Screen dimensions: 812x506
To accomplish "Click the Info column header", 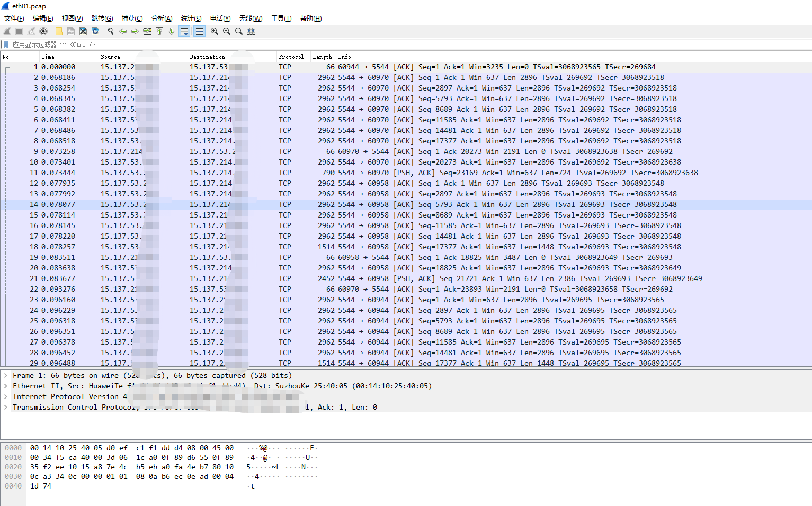I will 574,57.
